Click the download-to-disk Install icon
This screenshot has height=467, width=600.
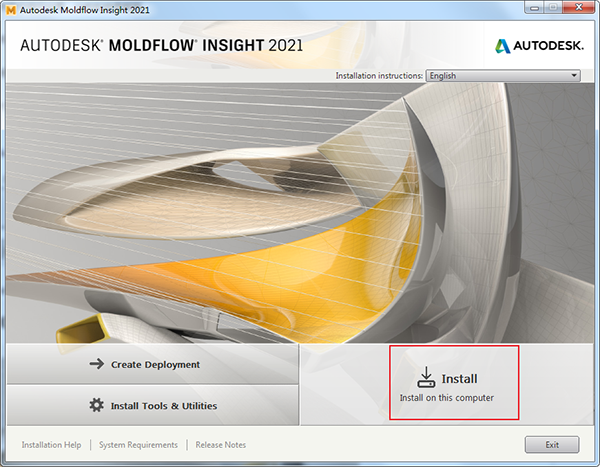426,377
